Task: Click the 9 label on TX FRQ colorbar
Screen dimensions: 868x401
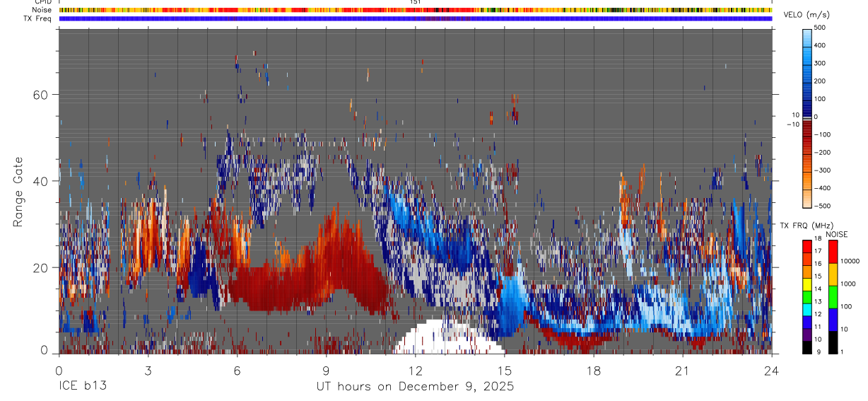Action: (x=819, y=351)
